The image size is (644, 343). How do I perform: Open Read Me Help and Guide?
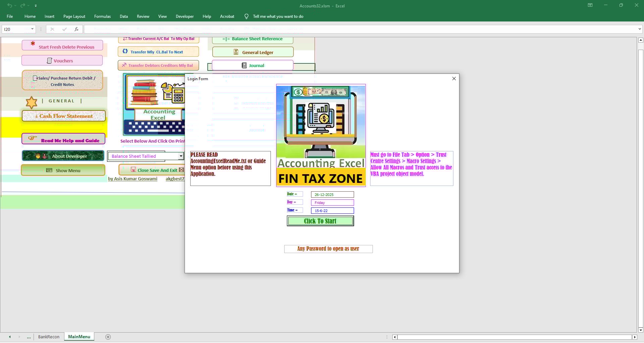point(63,139)
